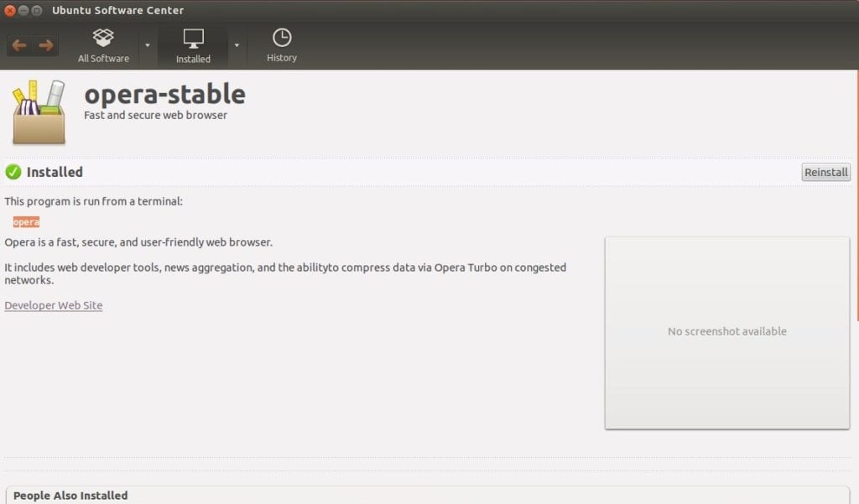Viewport: 859px width, 504px height.
Task: Click the scrollbar on the right edge
Action: pos(856,196)
